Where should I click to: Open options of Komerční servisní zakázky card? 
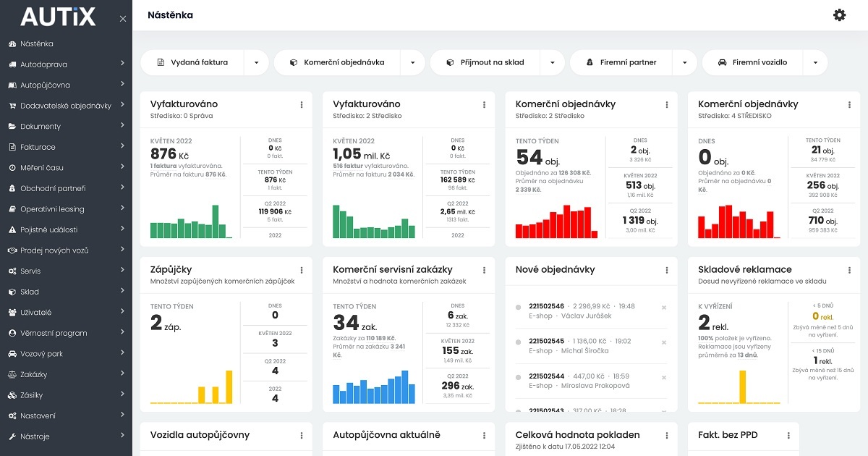coord(484,270)
